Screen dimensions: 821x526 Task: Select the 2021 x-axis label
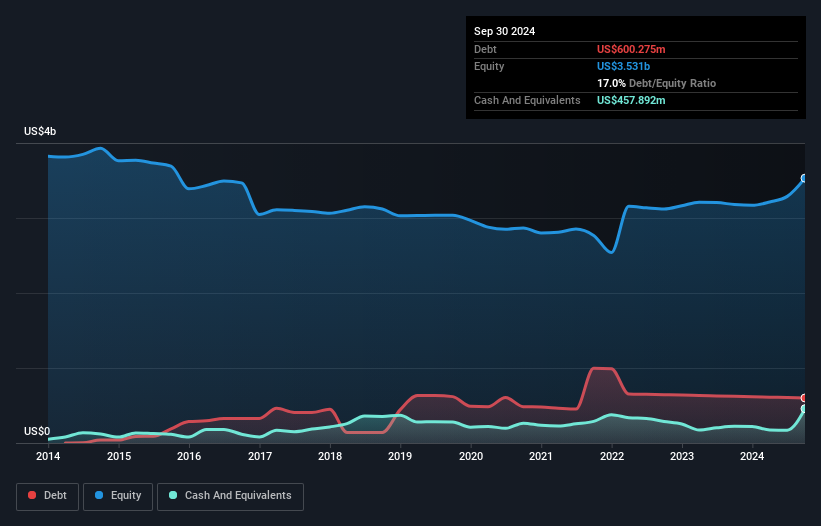(x=541, y=456)
